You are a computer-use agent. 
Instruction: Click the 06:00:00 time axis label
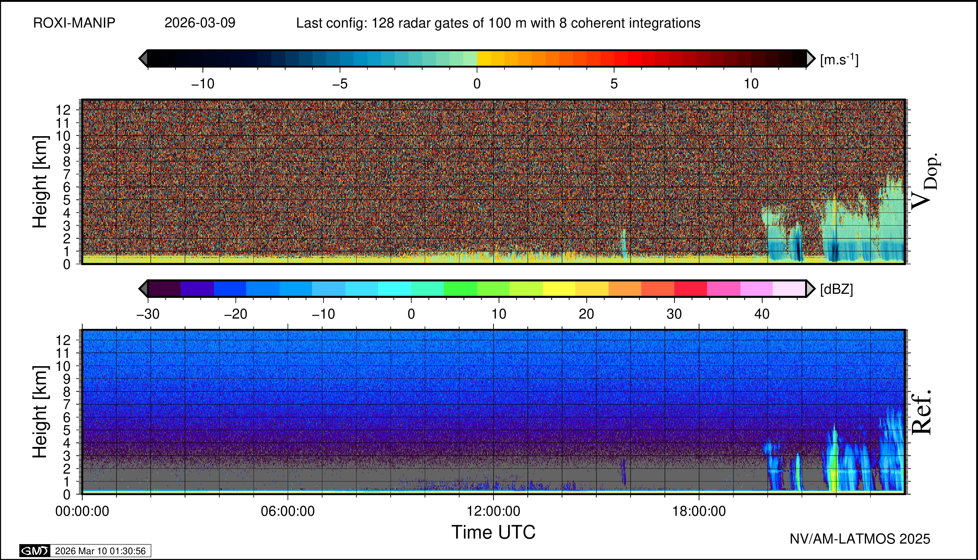click(287, 512)
